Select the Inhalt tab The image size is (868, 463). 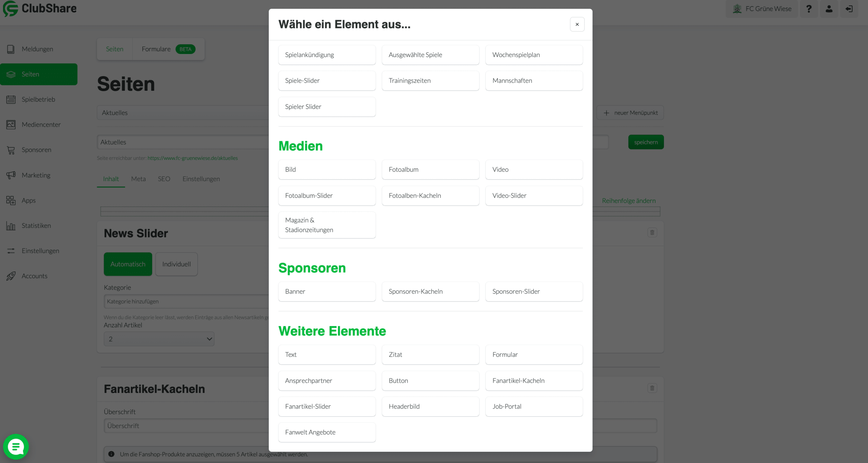click(x=111, y=179)
